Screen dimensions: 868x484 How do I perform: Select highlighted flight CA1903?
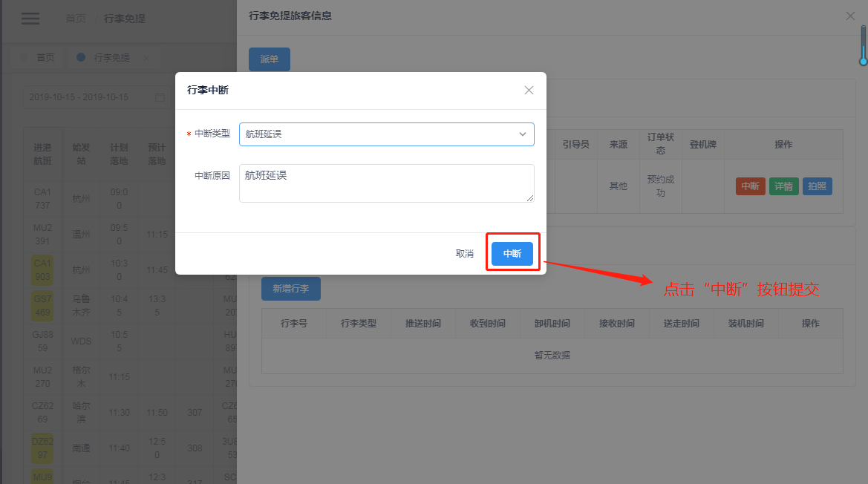tap(42, 270)
